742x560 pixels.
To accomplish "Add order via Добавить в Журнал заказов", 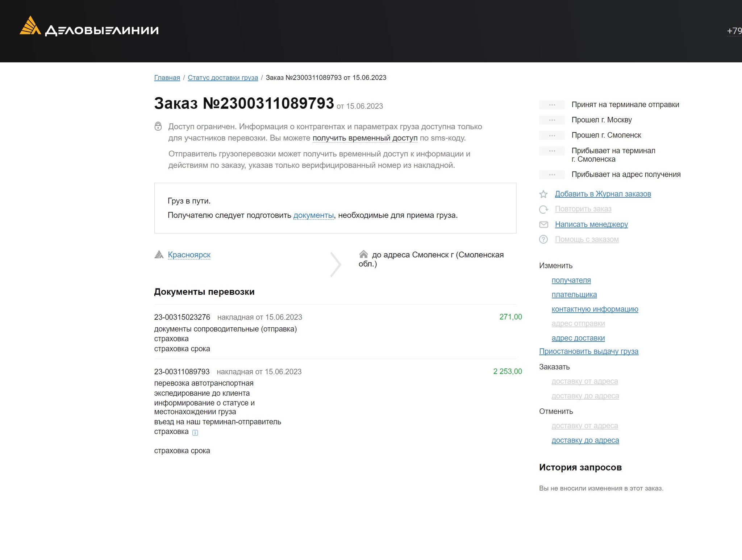I will point(603,194).
